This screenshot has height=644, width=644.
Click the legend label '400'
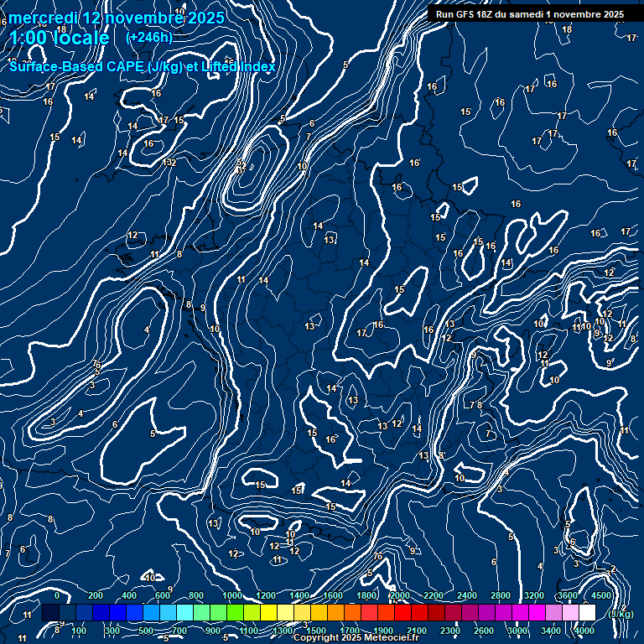click(129, 595)
